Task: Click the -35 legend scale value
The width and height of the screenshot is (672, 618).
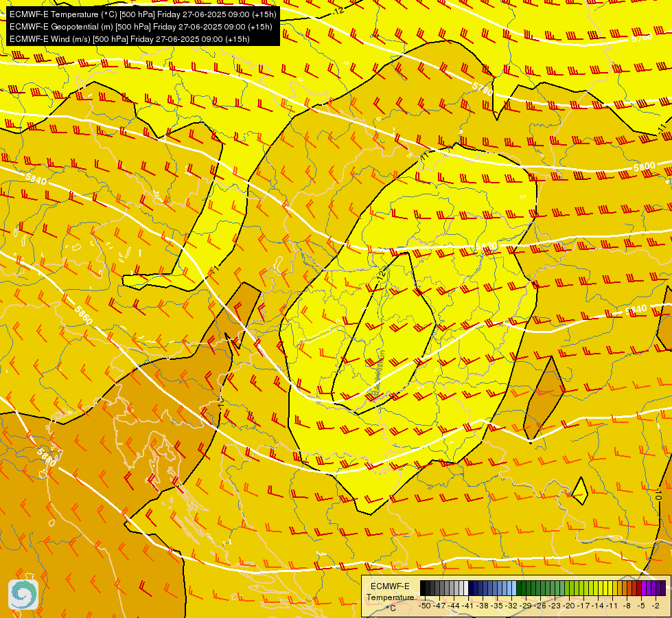Action: click(497, 606)
